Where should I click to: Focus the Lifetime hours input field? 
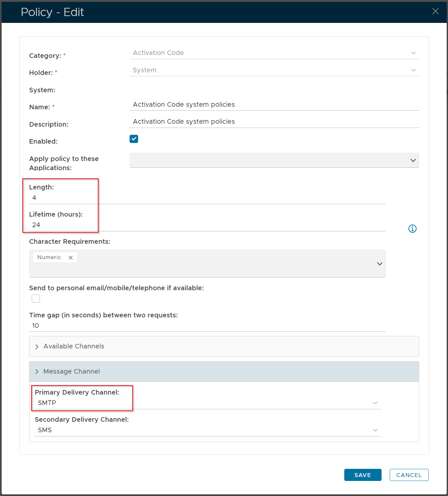click(207, 225)
